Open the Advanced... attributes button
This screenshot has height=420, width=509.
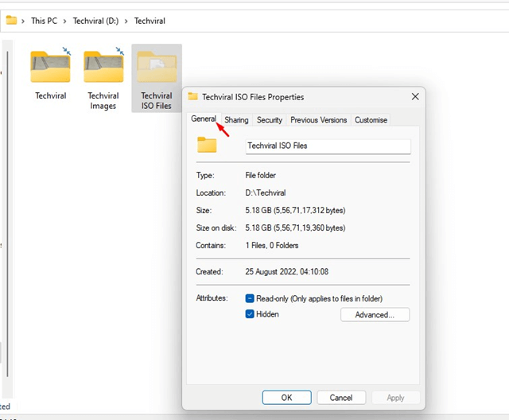click(x=375, y=315)
